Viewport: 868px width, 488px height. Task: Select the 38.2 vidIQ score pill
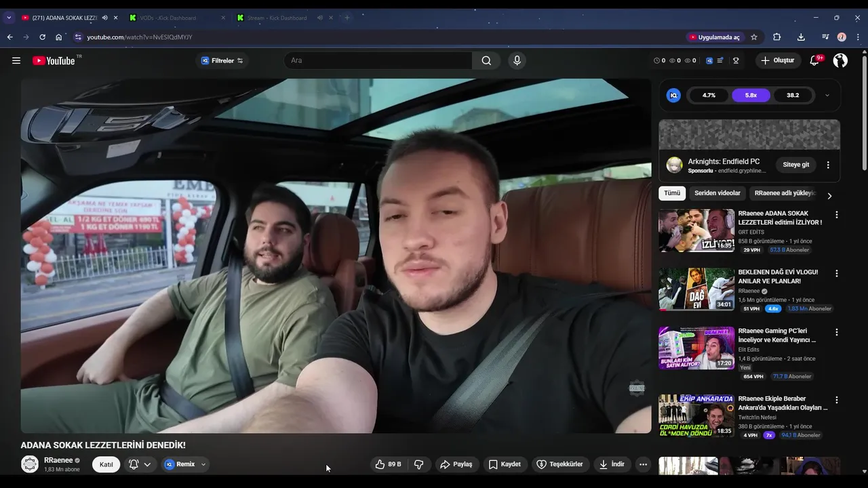point(793,96)
